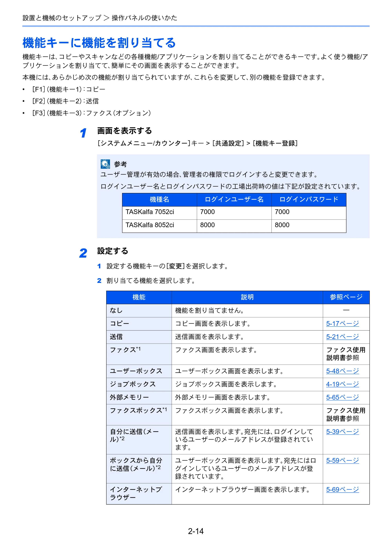Click the page number 2-14
Screen dimensions: 392x555
point(196,531)
